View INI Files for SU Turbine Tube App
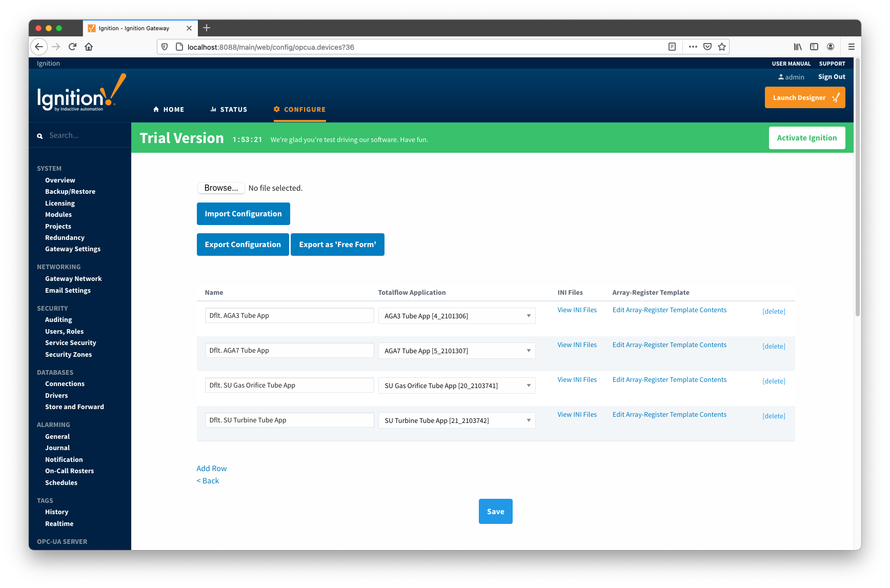This screenshot has height=588, width=890. pyautogui.click(x=577, y=415)
